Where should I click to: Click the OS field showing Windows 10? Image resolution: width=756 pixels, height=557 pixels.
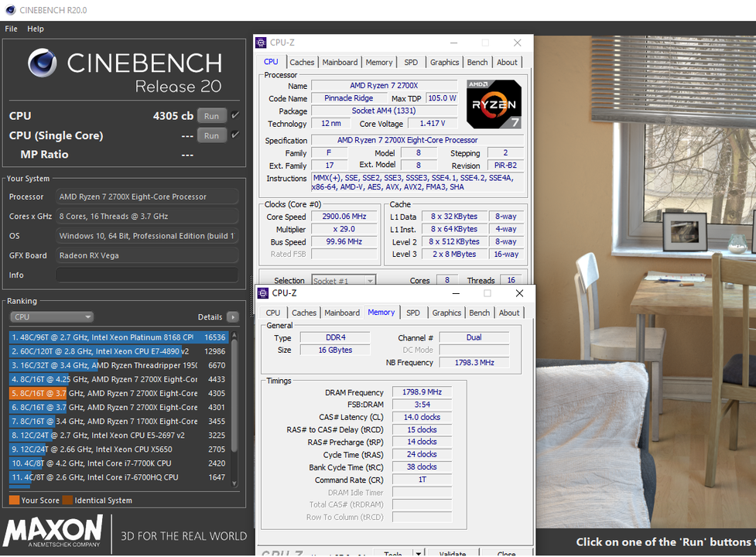pyautogui.click(x=147, y=236)
